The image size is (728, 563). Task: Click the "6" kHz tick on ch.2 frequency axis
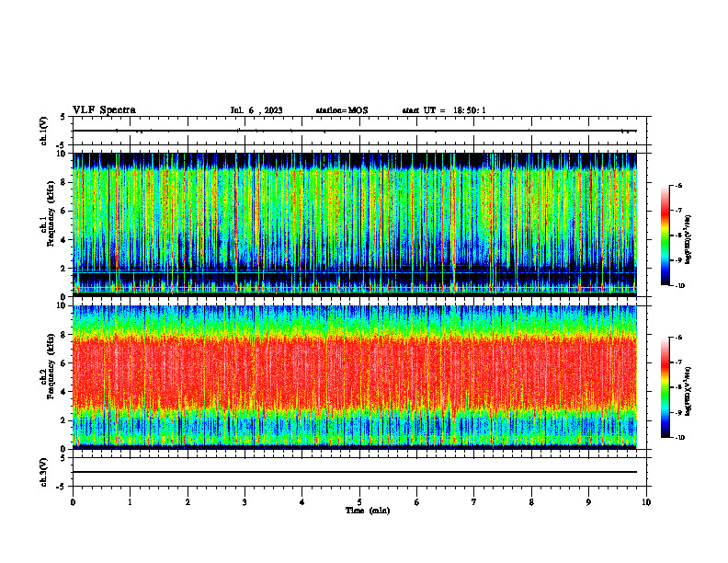pyautogui.click(x=64, y=363)
